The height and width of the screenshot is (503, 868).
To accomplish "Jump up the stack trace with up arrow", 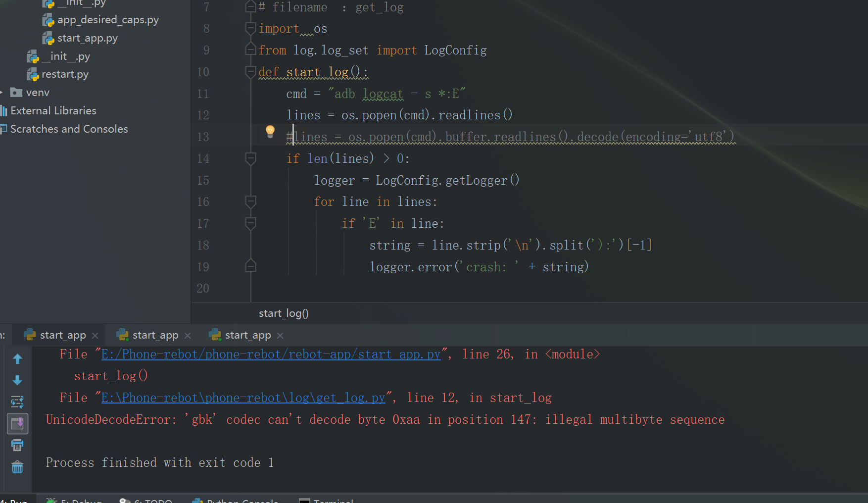I will (x=18, y=359).
